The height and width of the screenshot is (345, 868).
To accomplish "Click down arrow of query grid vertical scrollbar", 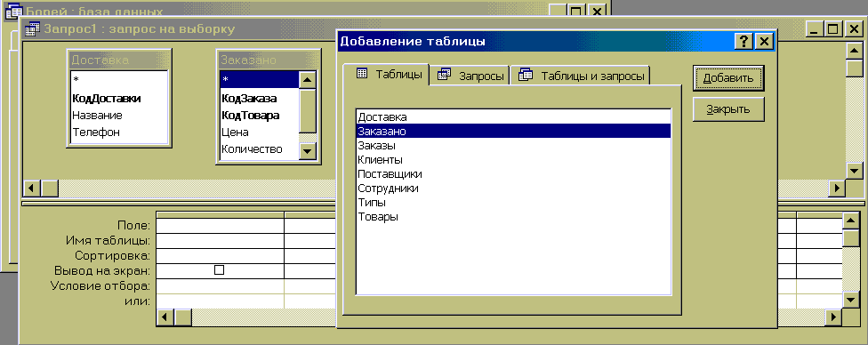I will 851,300.
